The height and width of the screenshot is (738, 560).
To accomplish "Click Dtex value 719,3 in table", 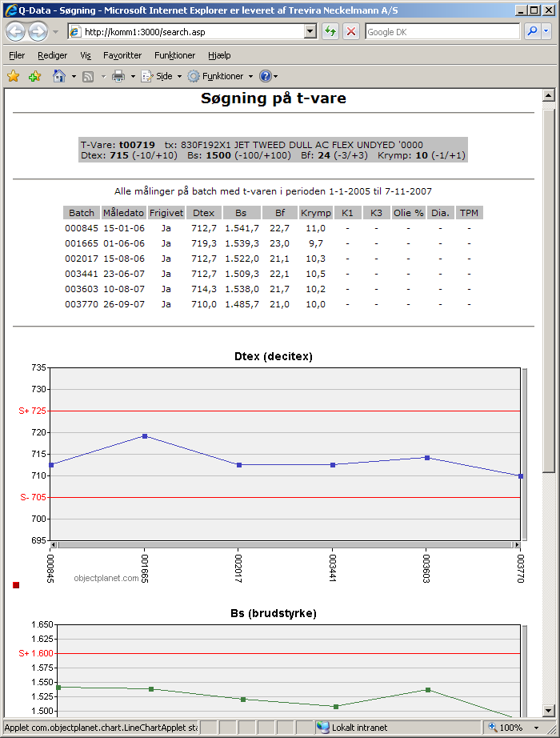I will tap(204, 243).
